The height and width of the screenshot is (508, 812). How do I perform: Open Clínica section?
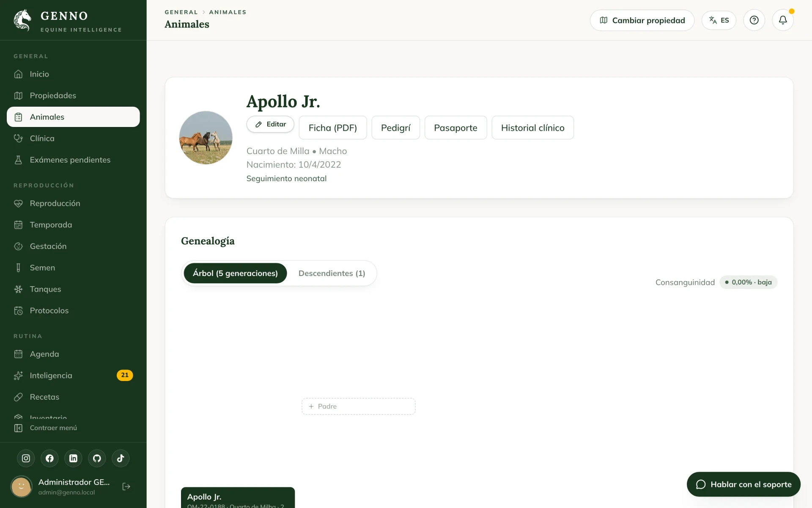pos(73,138)
